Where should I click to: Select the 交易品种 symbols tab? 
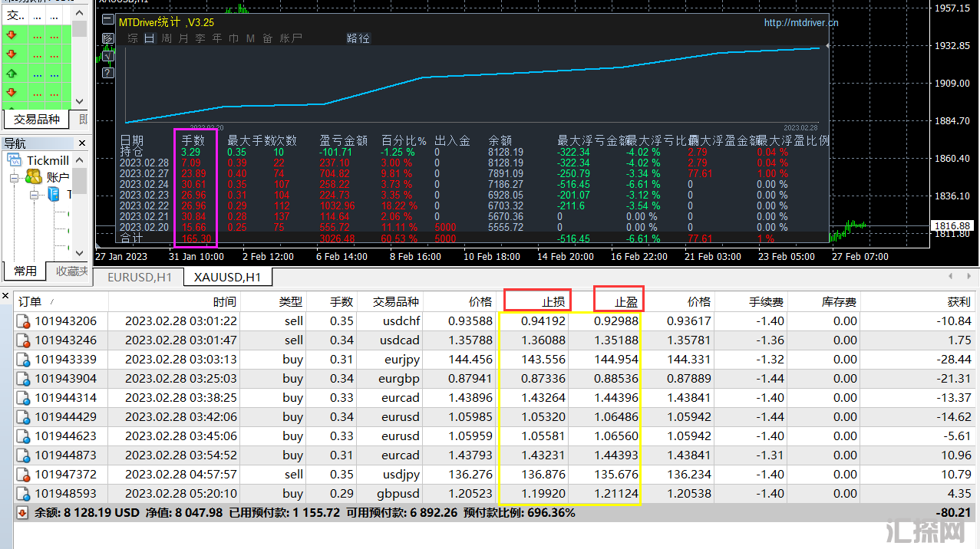click(36, 119)
